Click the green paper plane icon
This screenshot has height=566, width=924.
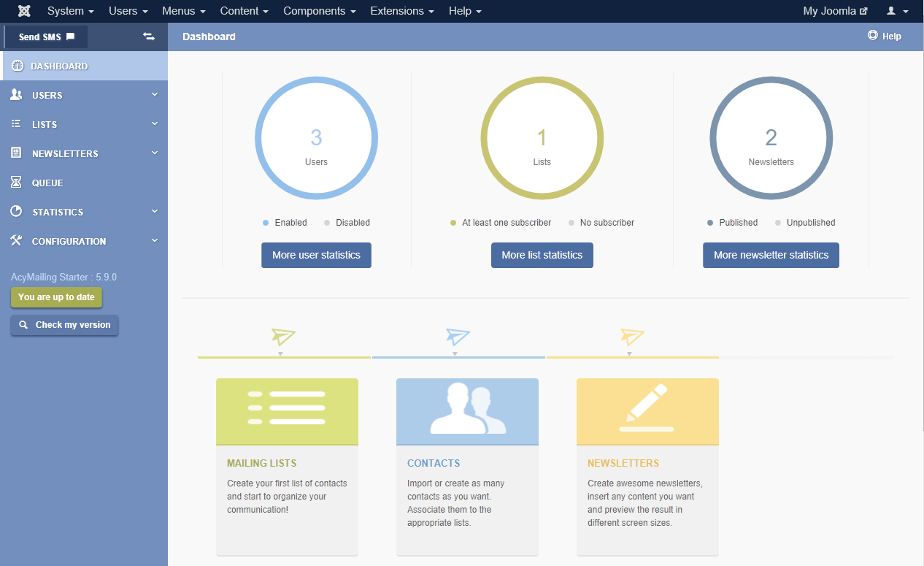coord(283,337)
